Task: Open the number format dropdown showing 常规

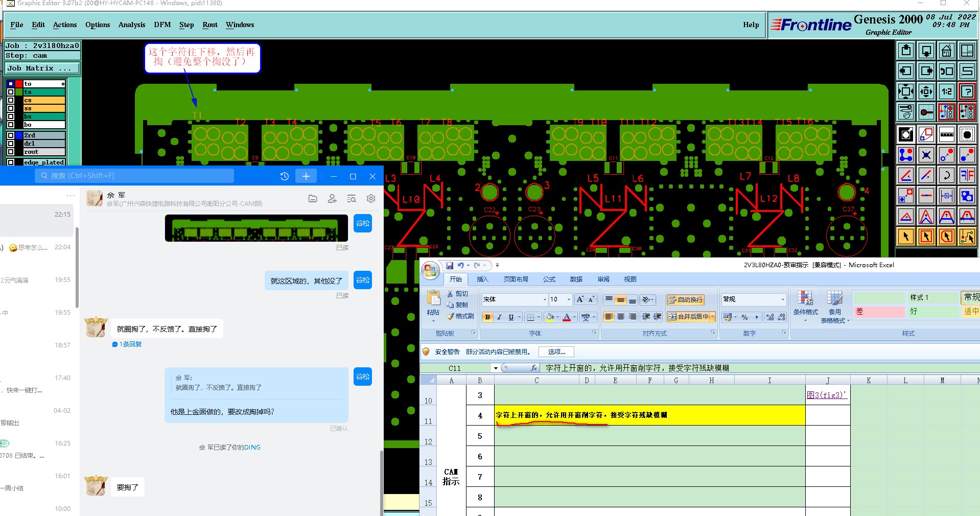Action: [x=783, y=299]
